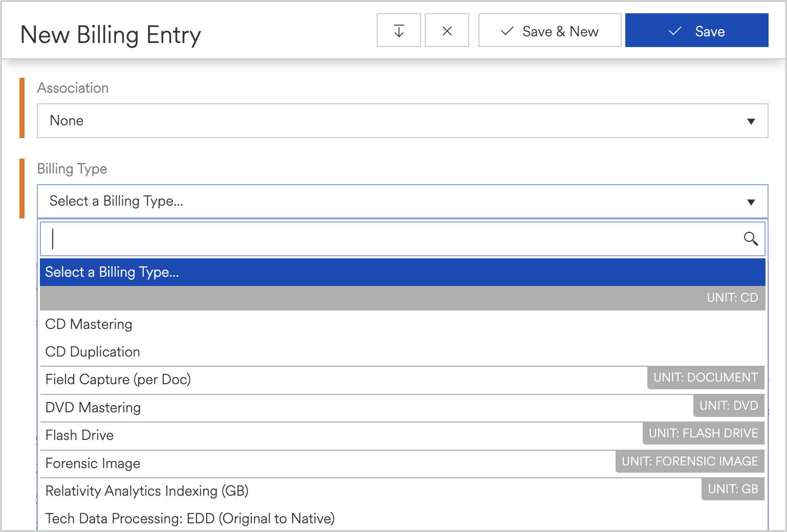The height and width of the screenshot is (532, 787).
Task: Click the UNIT: DOCUMENT label
Action: 706,378
